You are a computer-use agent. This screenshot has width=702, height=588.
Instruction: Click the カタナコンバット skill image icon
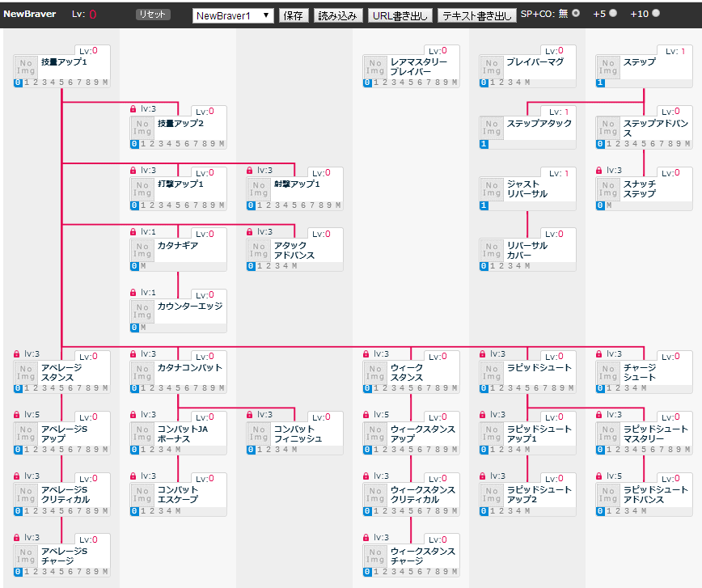click(142, 373)
